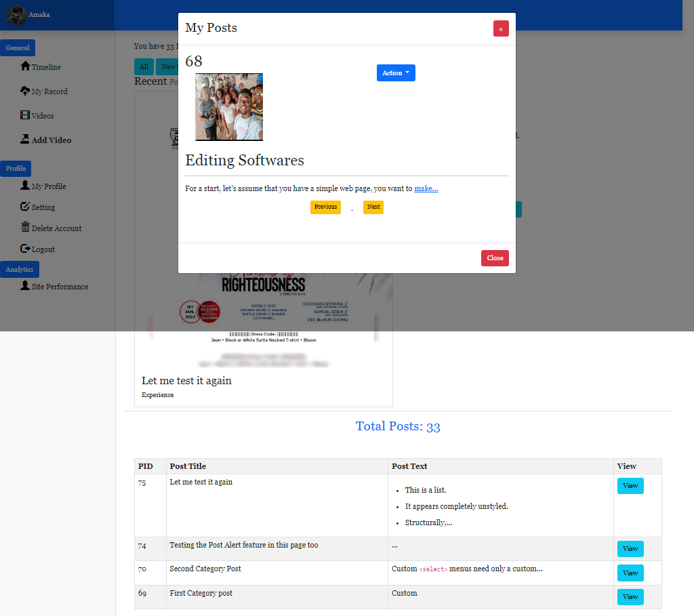The width and height of the screenshot is (694, 616).
Task: Select the General sidebar section label
Action: 18,48
